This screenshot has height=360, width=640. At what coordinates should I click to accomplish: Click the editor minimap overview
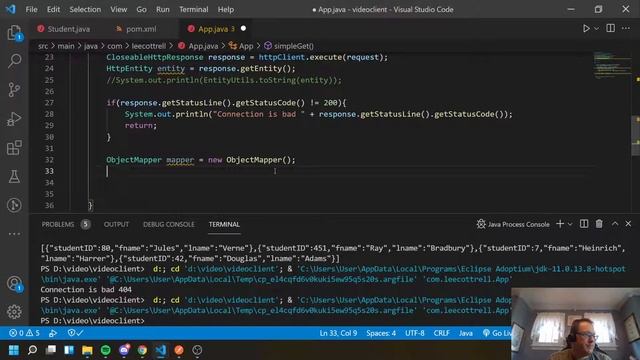click(x=612, y=65)
